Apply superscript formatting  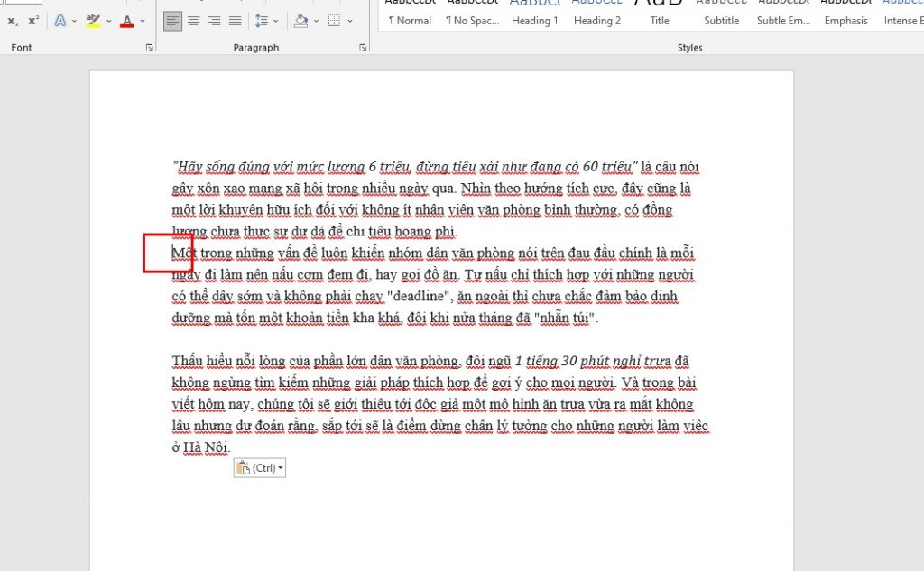[33, 21]
